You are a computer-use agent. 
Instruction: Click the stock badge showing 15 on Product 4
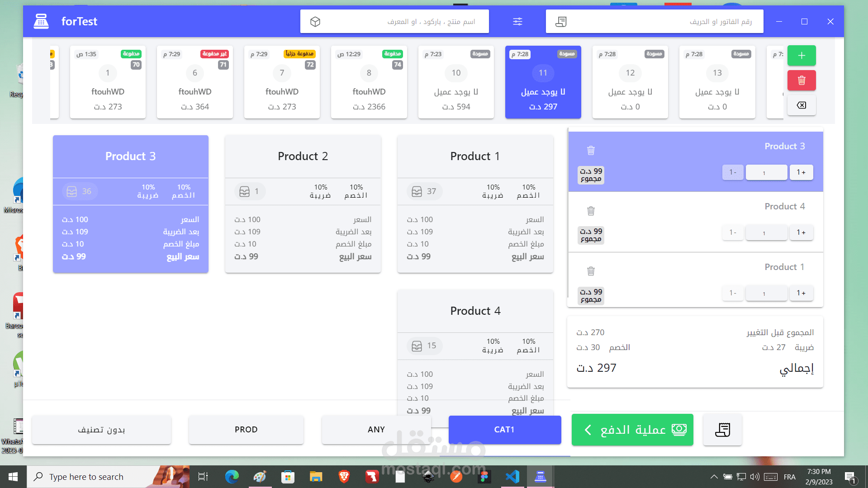pyautogui.click(x=424, y=346)
